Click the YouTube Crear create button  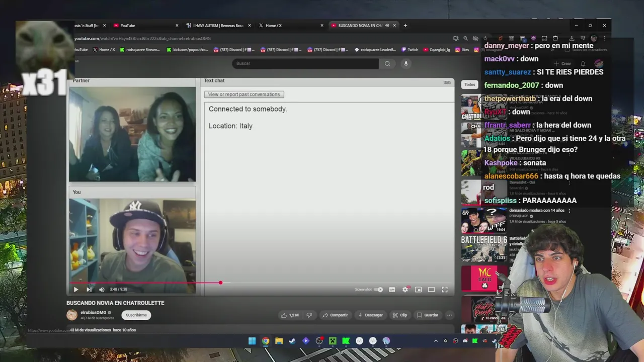point(562,64)
